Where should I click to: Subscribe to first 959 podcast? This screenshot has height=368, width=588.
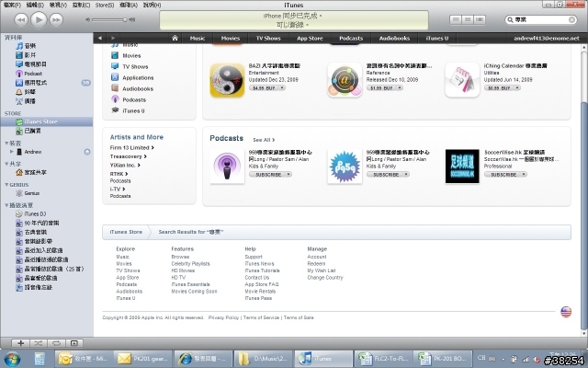pyautogui.click(x=267, y=175)
